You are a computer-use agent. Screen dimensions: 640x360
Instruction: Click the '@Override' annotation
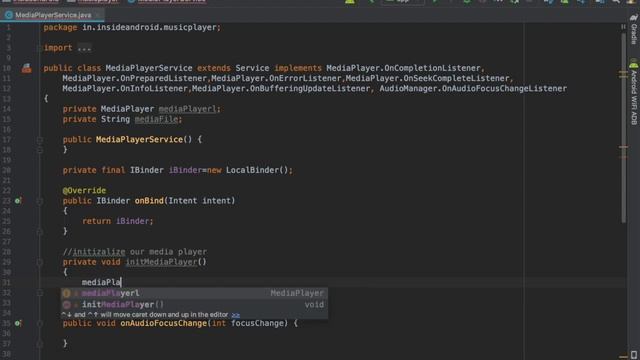84,191
